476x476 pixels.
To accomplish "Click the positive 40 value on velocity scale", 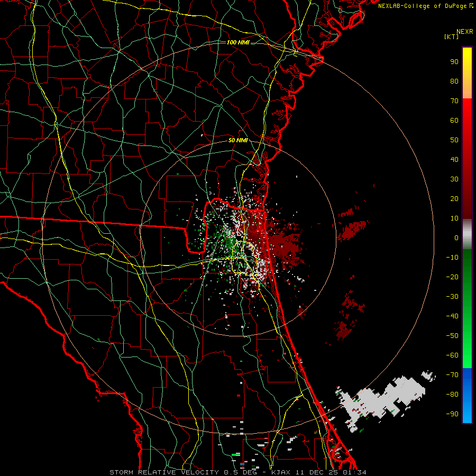I will click(x=454, y=159).
